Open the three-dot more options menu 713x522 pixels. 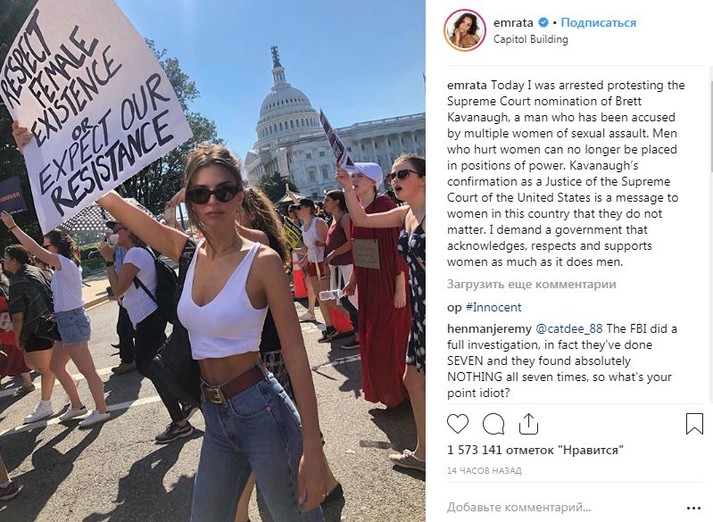pyautogui.click(x=693, y=508)
